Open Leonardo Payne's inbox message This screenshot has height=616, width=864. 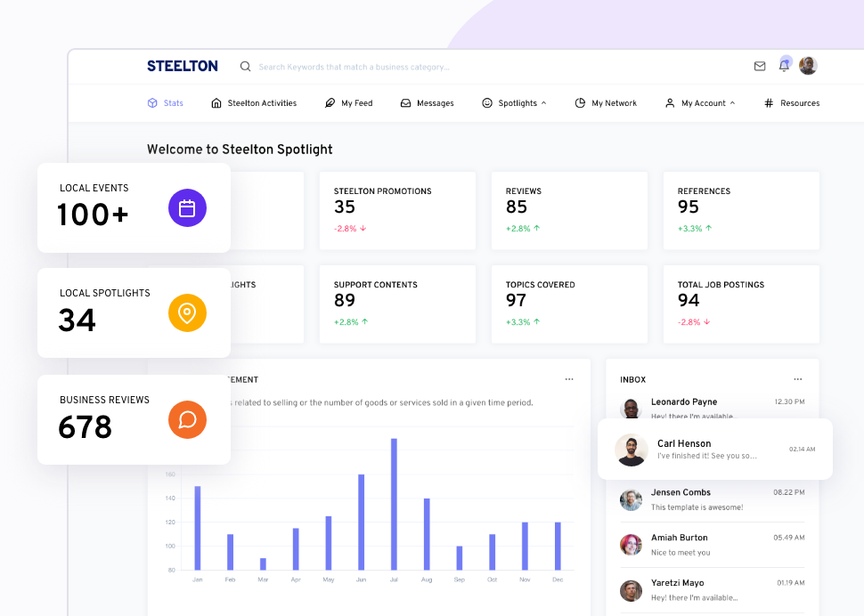click(712, 408)
